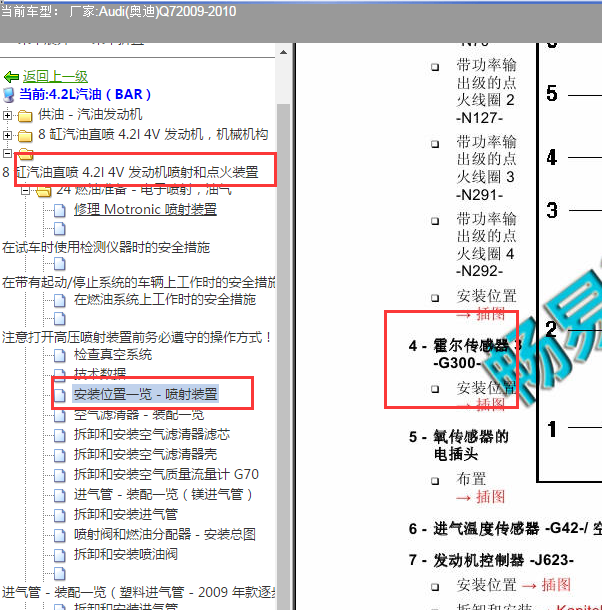The image size is (602, 610).
Task: Open 拆卸和安装空气滤清器滤芯
Action: point(152,434)
